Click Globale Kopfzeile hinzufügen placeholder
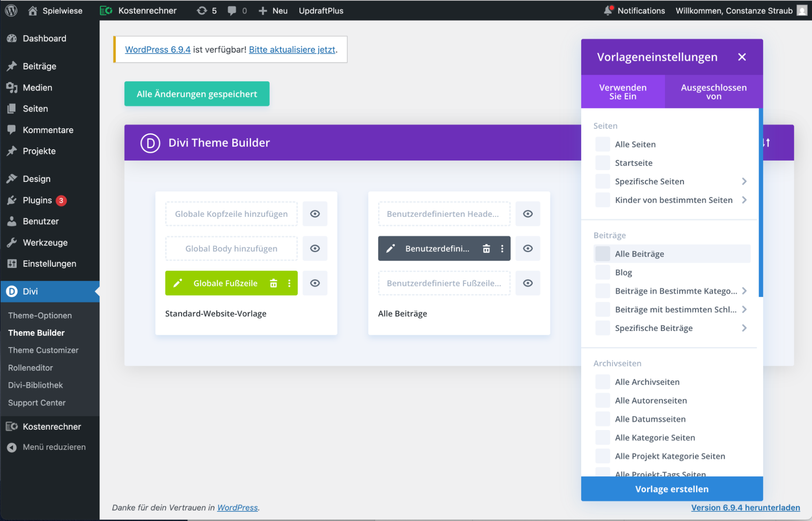 click(231, 214)
